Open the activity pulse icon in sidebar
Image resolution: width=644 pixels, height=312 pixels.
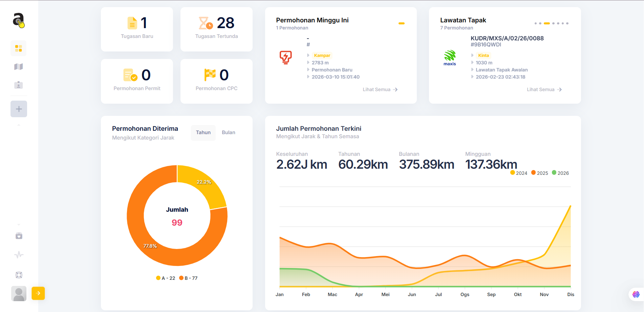pyautogui.click(x=19, y=255)
